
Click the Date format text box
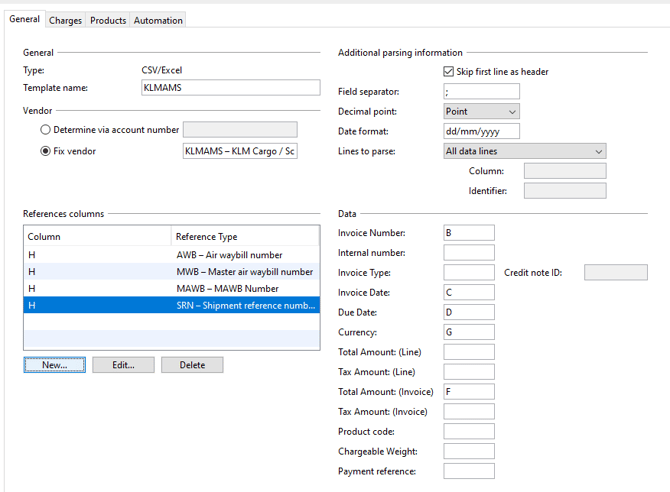tap(481, 131)
